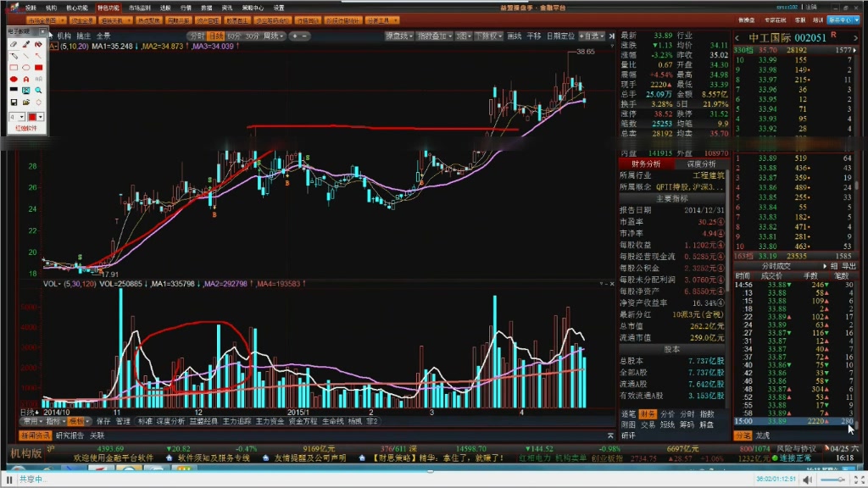
Task: Choose the ellipse drawing tool
Action: (x=25, y=67)
